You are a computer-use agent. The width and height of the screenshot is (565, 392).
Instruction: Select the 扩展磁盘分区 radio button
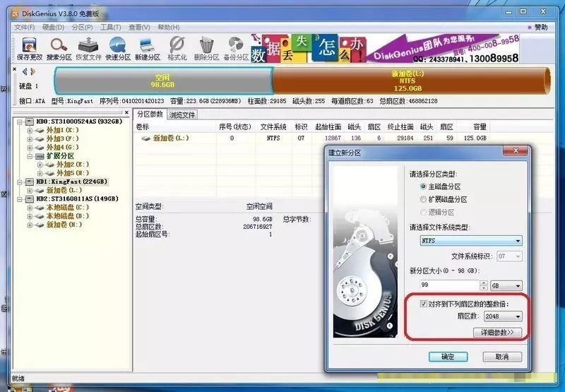click(423, 199)
